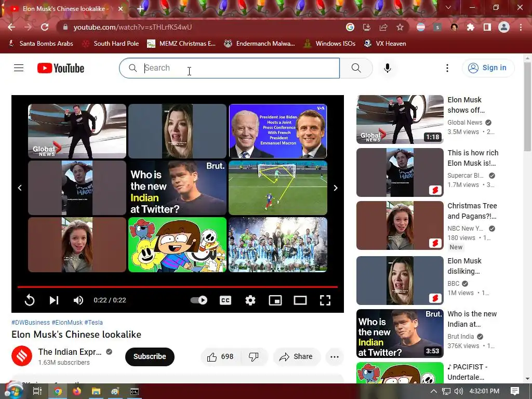Skip to the next video

tap(54, 300)
